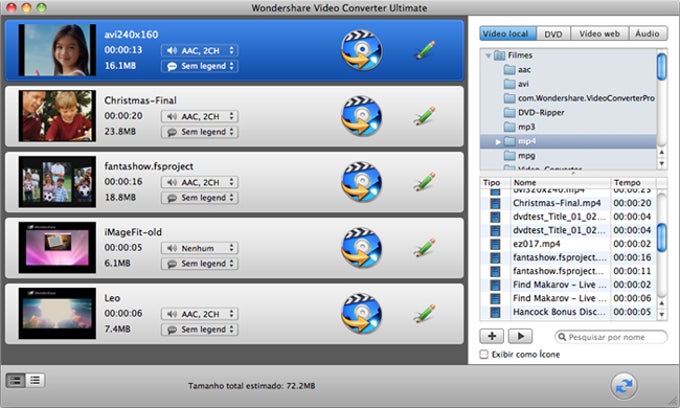Select the Christmas-Final video thumbnail
The width and height of the screenshot is (680, 408).
pyautogui.click(x=57, y=116)
